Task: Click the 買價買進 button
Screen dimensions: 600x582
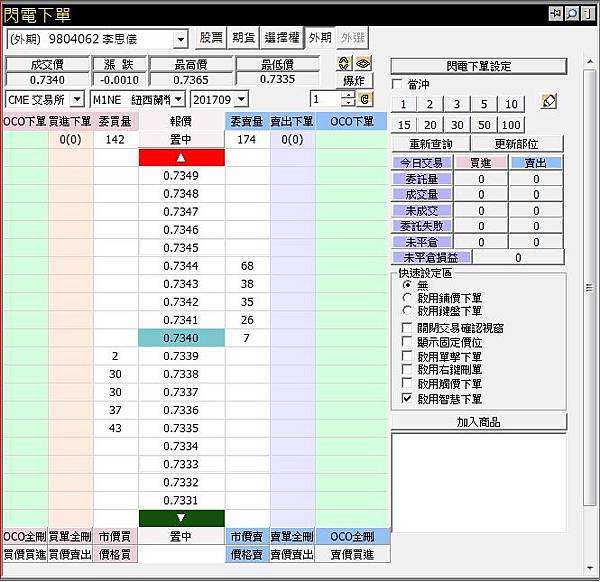Action: 25,554
